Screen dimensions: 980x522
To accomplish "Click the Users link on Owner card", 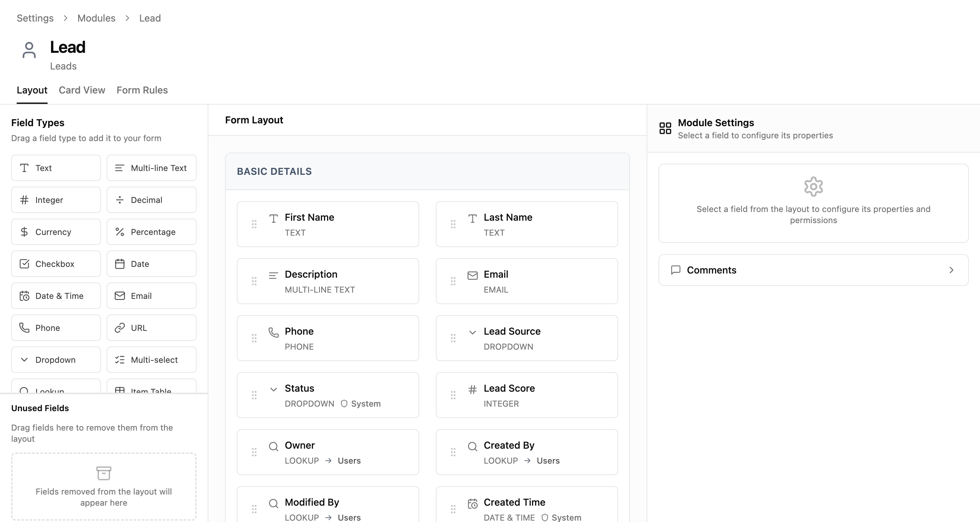I will click(x=349, y=461).
